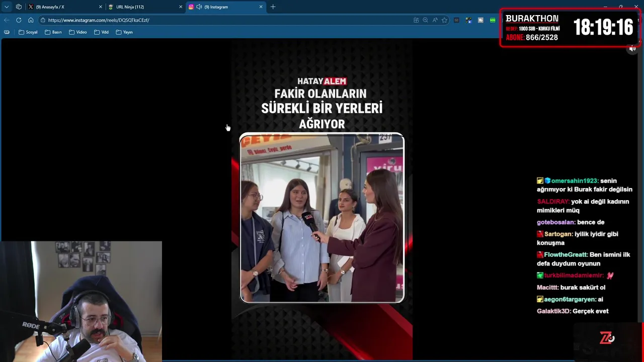Click the chat username Galaktik3D

553,311
